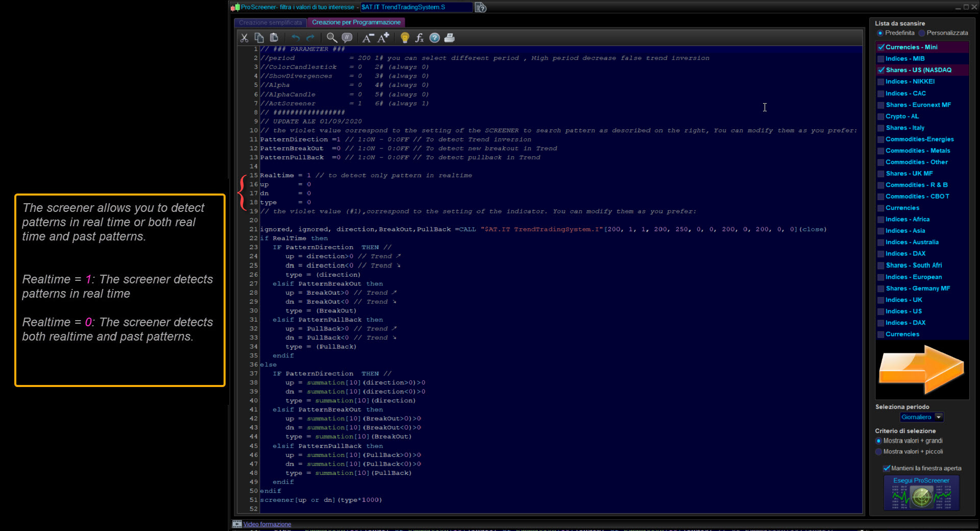
Task: Open Find with the magnifying glass icon
Action: 332,38
